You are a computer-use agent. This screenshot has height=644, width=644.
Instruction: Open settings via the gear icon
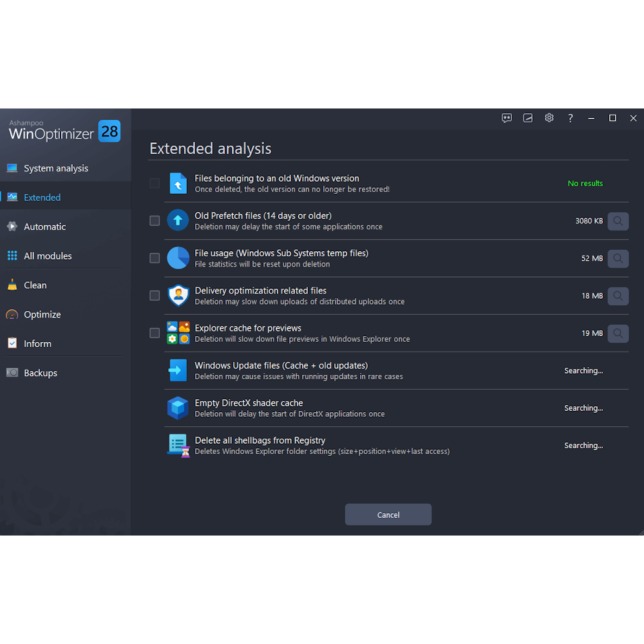[549, 118]
